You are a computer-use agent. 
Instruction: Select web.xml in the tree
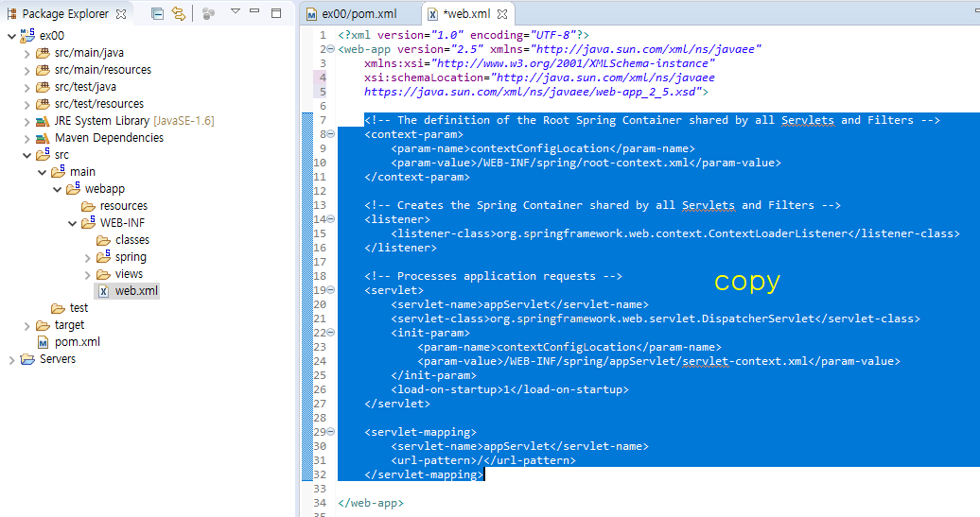pos(136,291)
